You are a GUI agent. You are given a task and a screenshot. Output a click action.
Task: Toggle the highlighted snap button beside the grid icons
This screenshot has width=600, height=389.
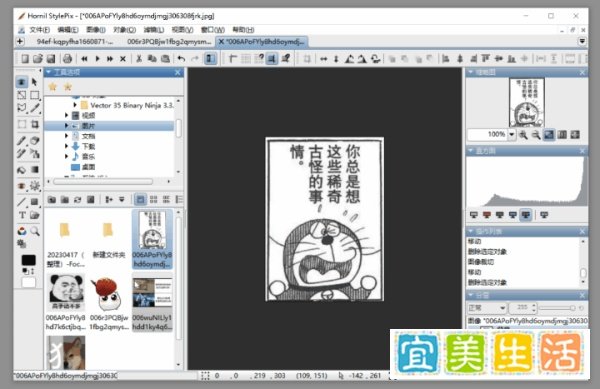[272, 59]
